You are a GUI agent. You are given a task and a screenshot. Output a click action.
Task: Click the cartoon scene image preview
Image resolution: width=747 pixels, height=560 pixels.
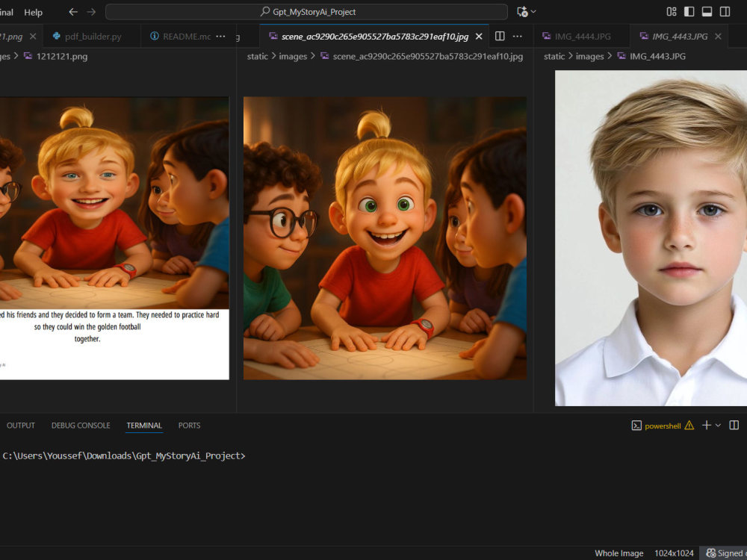click(385, 238)
